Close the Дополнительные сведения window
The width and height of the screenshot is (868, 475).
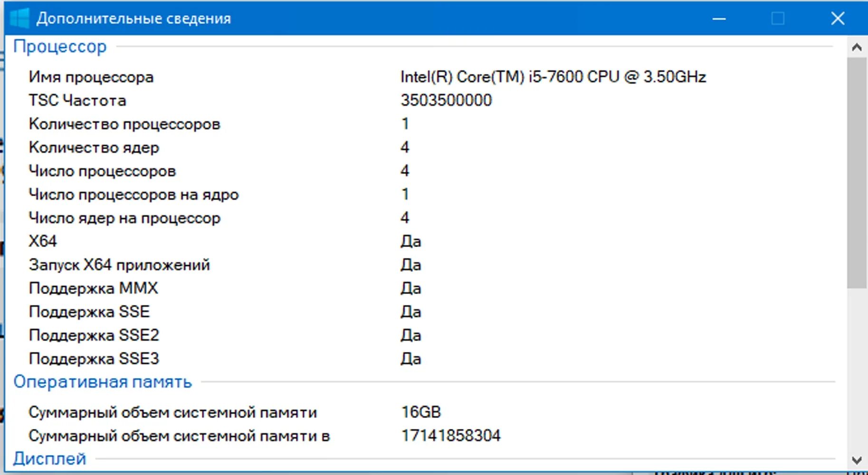click(838, 19)
